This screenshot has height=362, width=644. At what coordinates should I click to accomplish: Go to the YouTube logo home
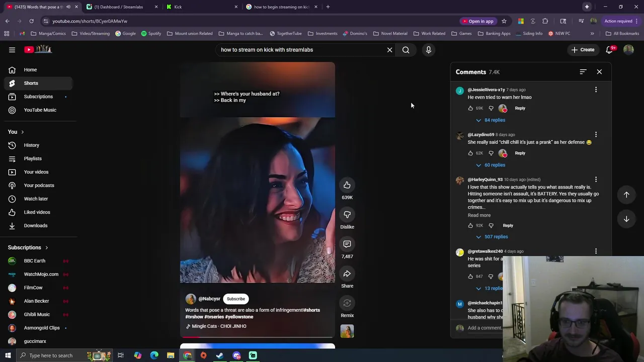(38, 49)
